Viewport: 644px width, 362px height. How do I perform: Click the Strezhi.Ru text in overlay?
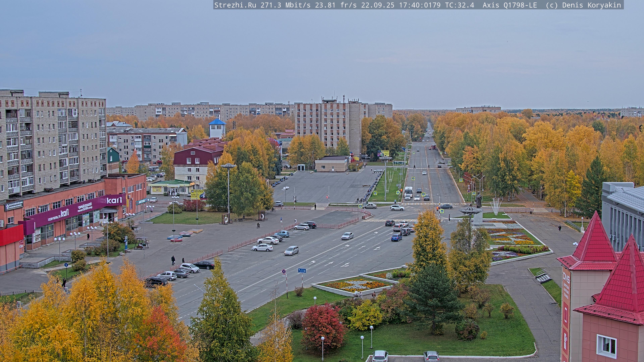click(235, 5)
